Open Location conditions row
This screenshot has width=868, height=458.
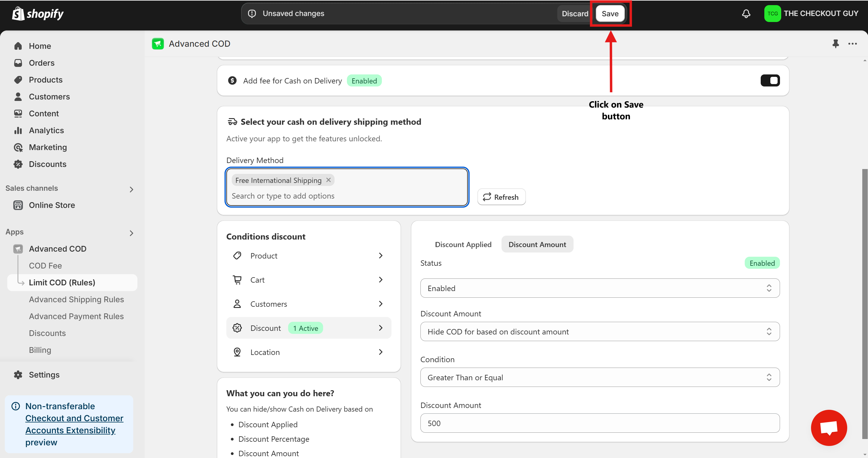[x=309, y=352]
